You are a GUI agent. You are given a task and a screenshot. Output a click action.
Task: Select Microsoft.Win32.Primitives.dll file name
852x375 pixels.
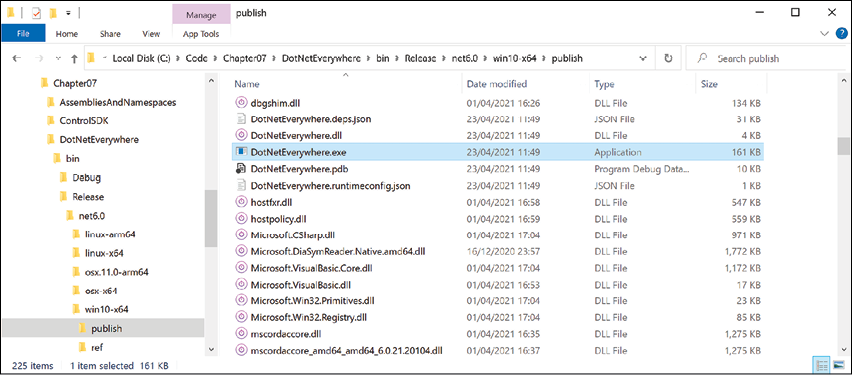312,301
